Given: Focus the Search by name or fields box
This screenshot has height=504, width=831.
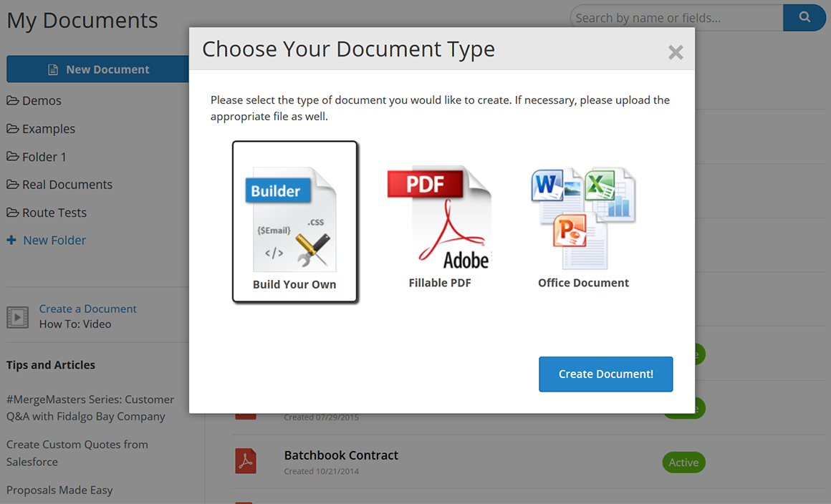Looking at the screenshot, I should coord(676,18).
